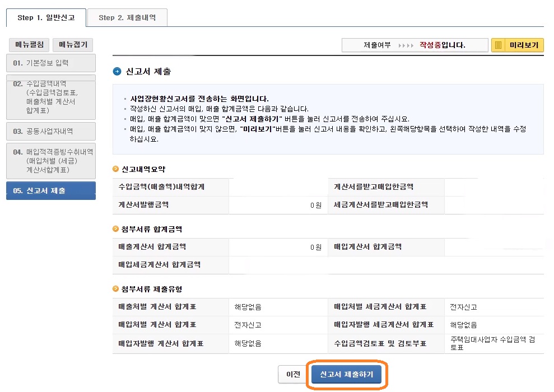554x392 pixels.
Task: Select 02. 수입금액내역 in the sidebar
Action: click(50, 97)
